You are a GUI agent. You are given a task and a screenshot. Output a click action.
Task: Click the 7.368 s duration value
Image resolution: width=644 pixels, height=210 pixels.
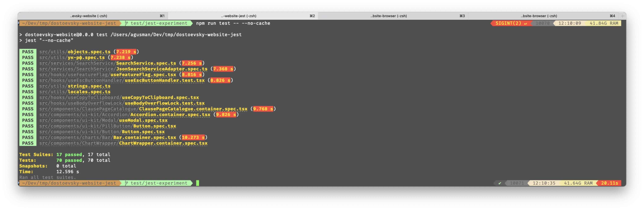point(223,69)
